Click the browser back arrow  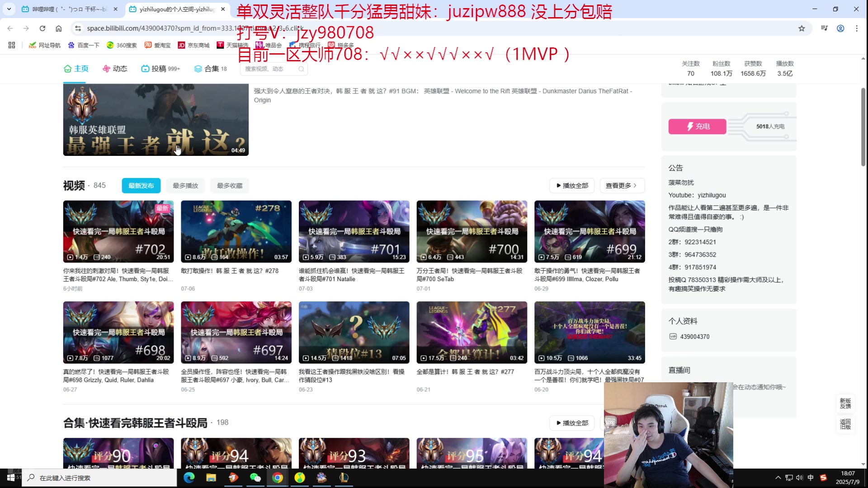(10, 28)
